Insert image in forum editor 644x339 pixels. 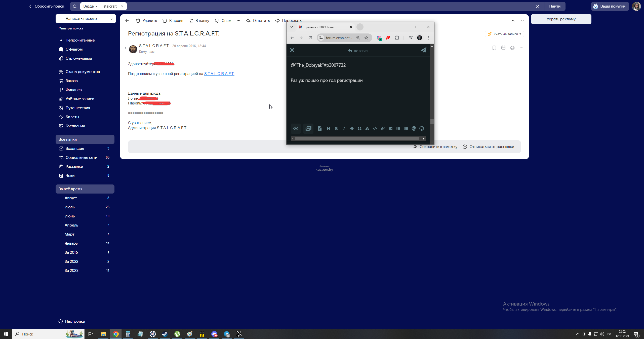click(x=390, y=129)
